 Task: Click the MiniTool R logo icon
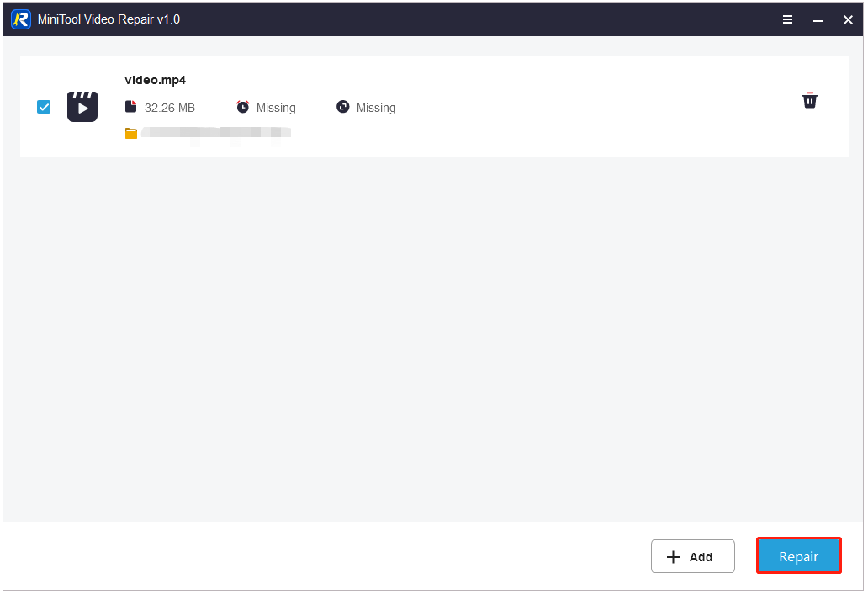(20, 19)
